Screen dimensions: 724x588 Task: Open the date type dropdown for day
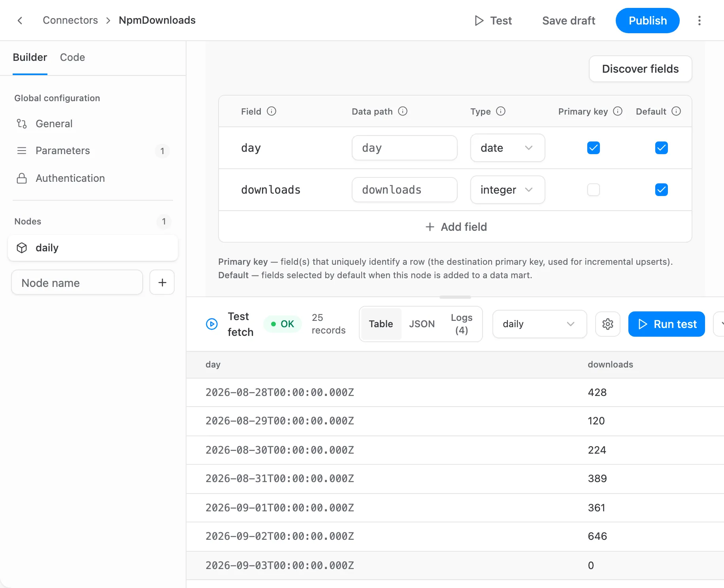coord(507,148)
